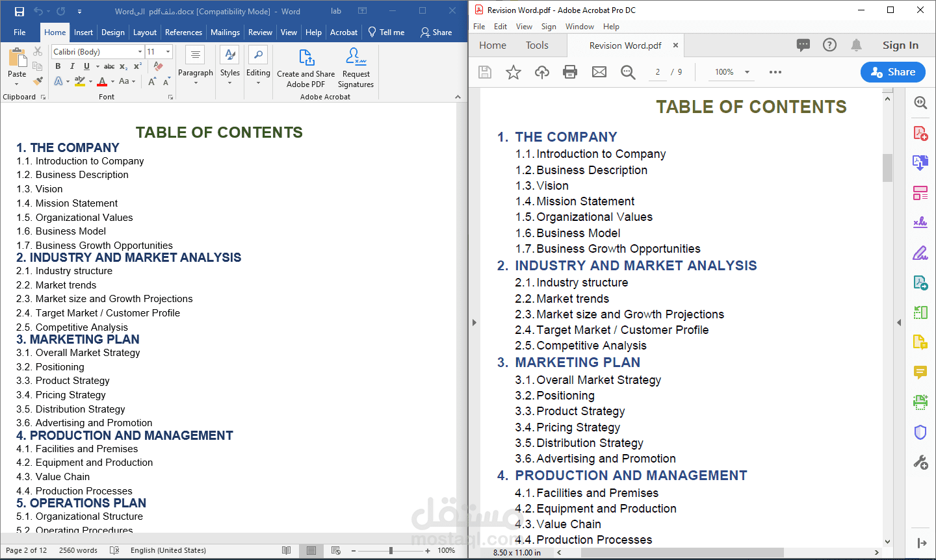Image resolution: width=936 pixels, height=560 pixels.
Task: Open the more tools ellipsis in Acrobat toolbar
Action: [x=775, y=72]
